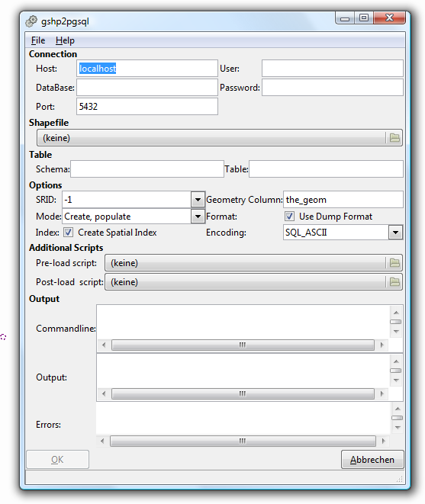Click the Port field showing 5432
Screen dimensions: 425x504
click(x=147, y=107)
